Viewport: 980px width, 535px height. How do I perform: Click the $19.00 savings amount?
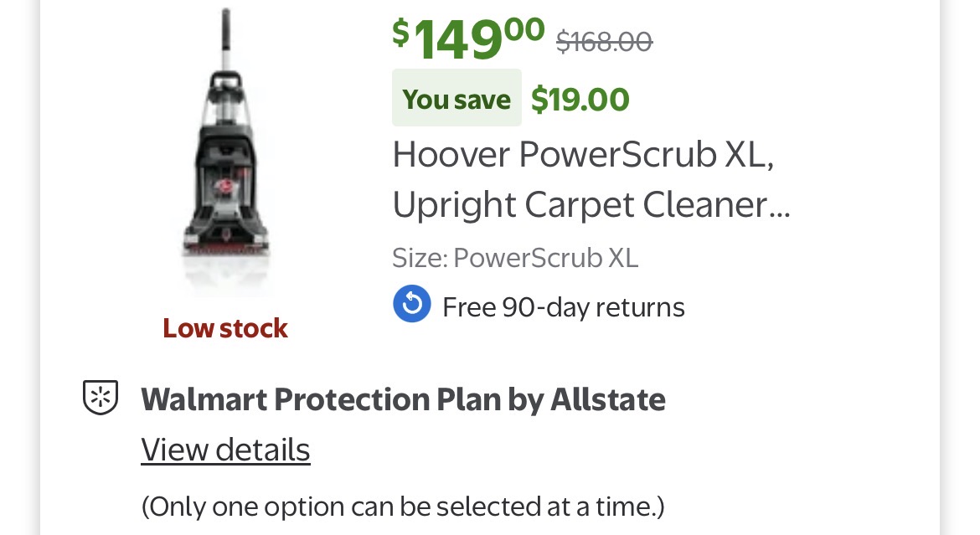coord(580,100)
